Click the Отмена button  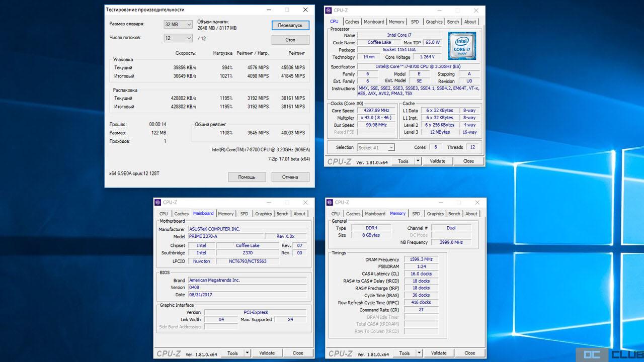[x=290, y=177]
